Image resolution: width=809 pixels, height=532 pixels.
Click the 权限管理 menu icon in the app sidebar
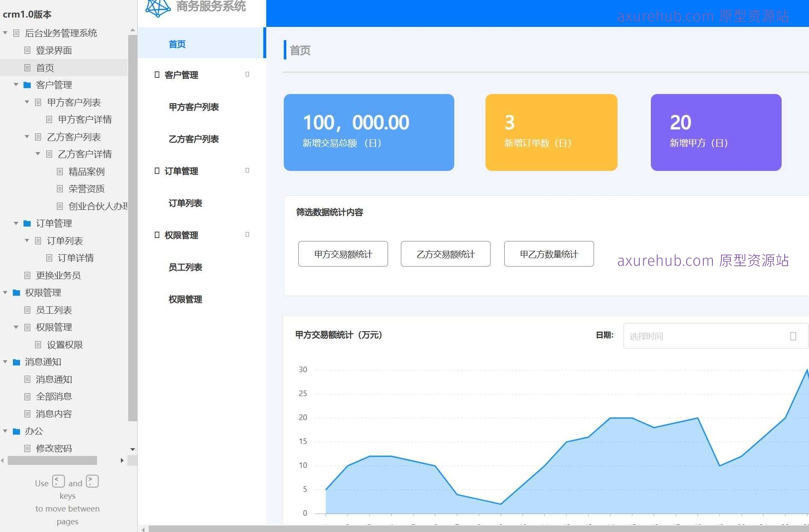point(157,235)
